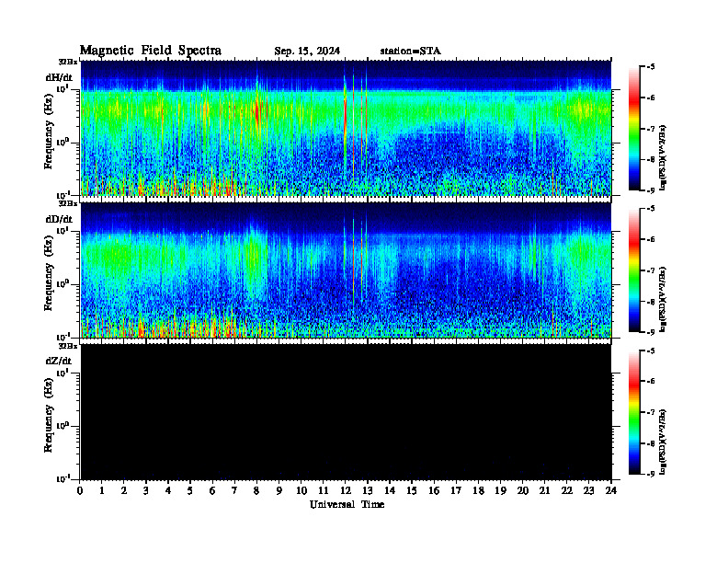Click the 'Universal Time' axis title

pos(347,504)
